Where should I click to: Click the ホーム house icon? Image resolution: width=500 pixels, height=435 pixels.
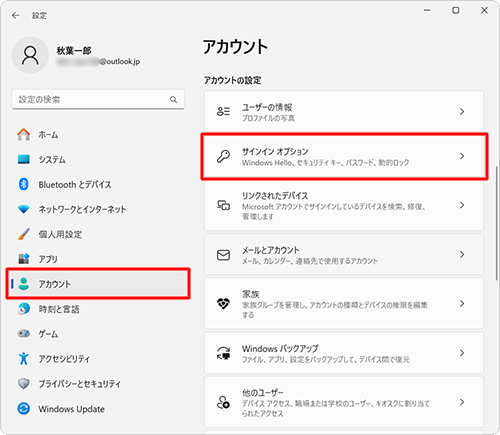click(24, 135)
